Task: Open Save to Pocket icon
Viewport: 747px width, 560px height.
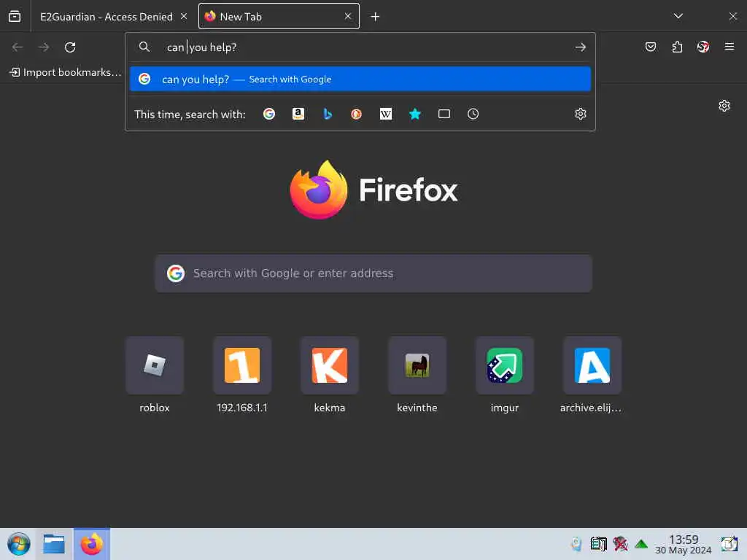Action: [651, 47]
